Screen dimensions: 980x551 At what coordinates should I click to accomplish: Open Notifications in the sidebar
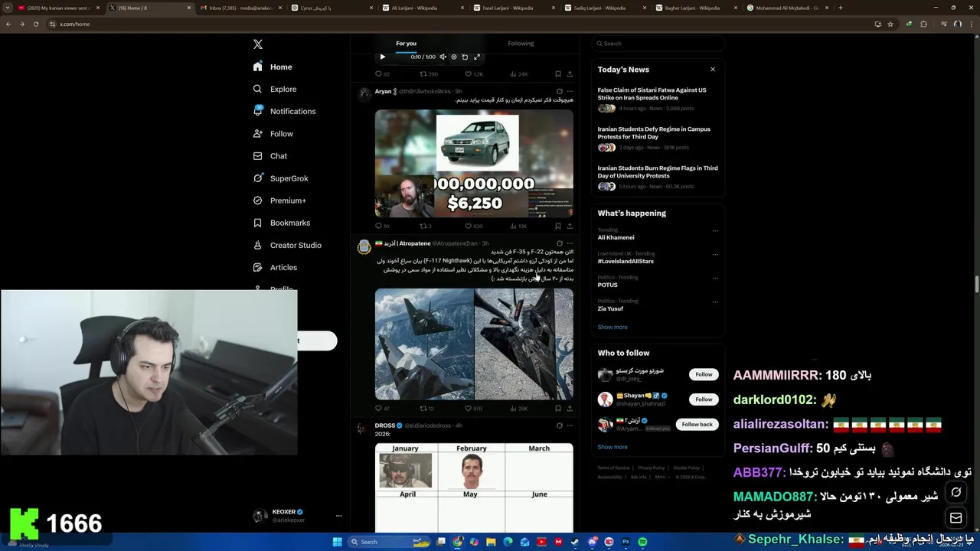[284, 112]
